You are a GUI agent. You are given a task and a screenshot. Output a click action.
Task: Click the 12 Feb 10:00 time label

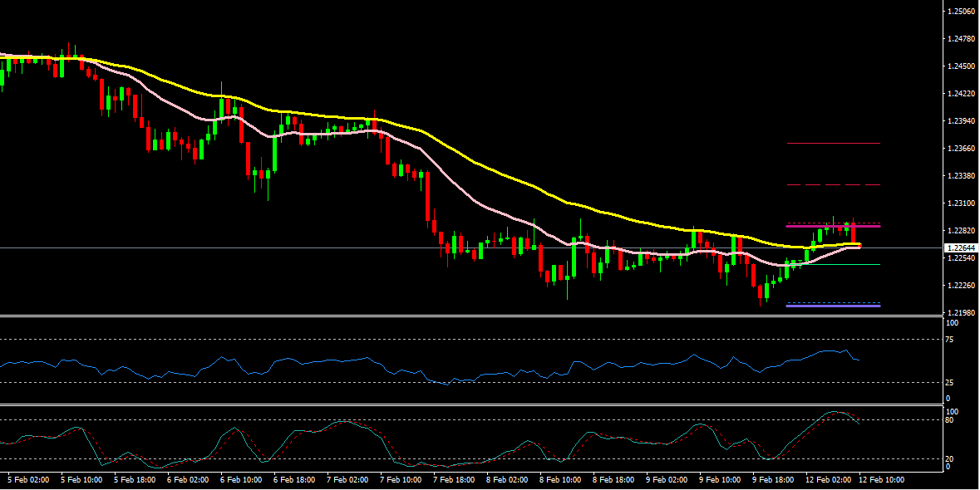(880, 480)
